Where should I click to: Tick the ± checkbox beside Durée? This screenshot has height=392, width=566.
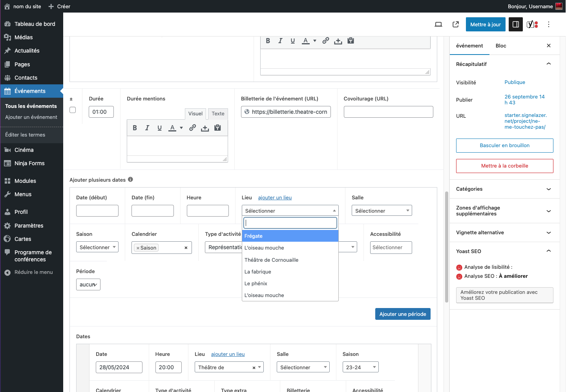click(73, 110)
